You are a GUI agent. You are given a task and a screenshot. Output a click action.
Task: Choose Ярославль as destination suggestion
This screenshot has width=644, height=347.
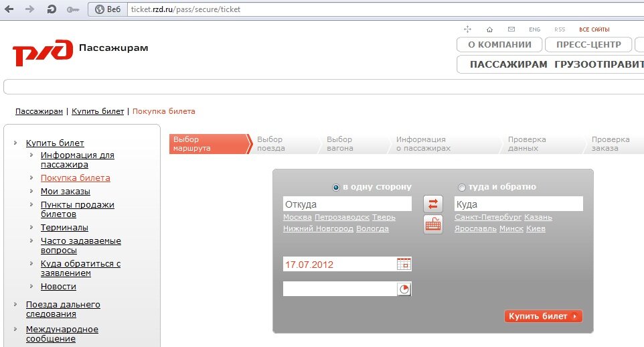click(x=475, y=228)
